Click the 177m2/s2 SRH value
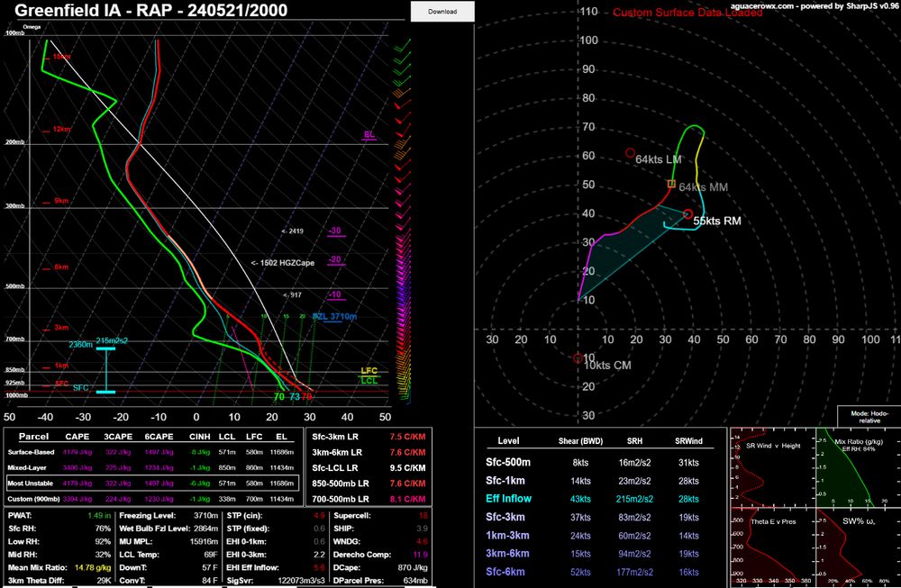This screenshot has width=901, height=588. click(x=634, y=573)
